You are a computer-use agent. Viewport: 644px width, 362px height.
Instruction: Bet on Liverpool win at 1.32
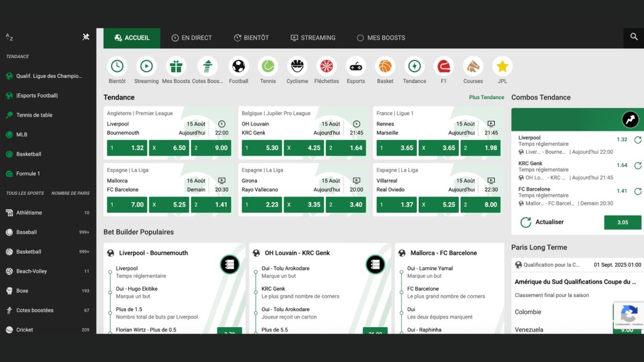tap(127, 148)
